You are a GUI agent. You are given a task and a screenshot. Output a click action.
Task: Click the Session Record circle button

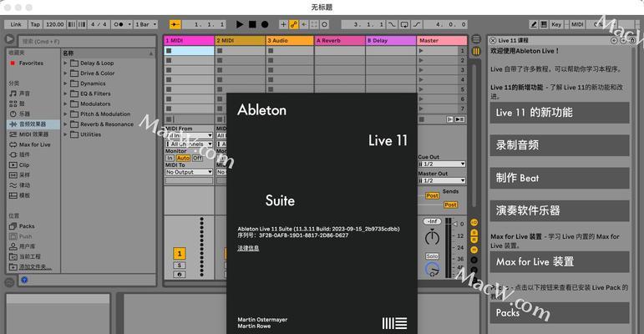324,25
